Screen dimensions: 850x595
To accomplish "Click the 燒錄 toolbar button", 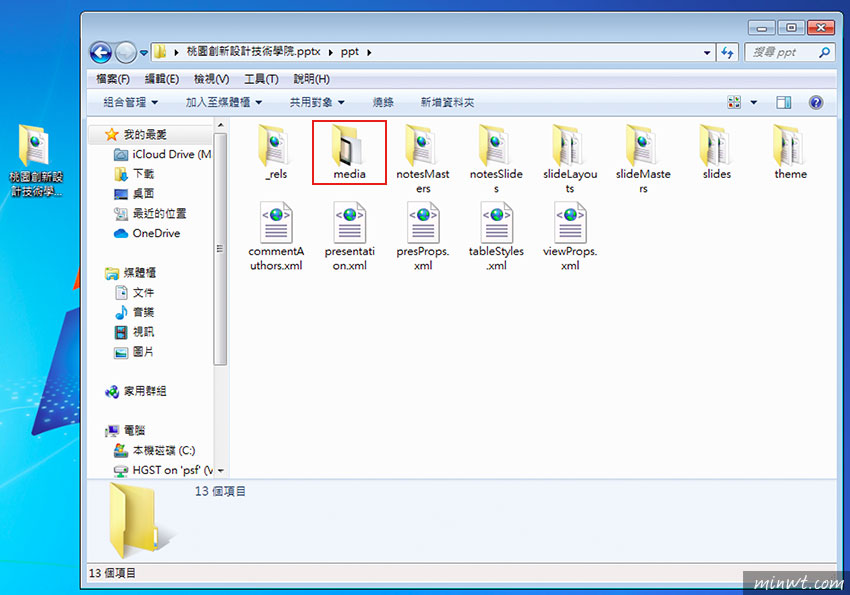I will pyautogui.click(x=383, y=102).
